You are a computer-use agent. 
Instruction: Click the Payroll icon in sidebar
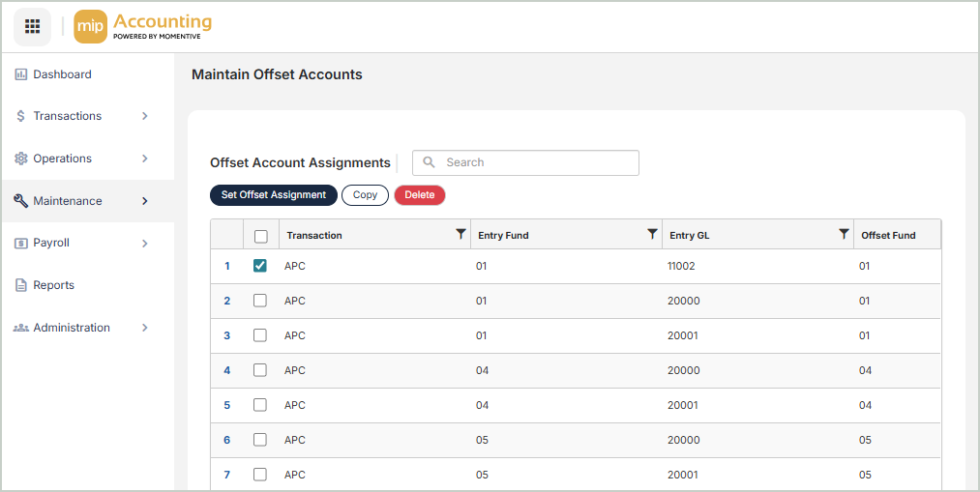point(20,244)
